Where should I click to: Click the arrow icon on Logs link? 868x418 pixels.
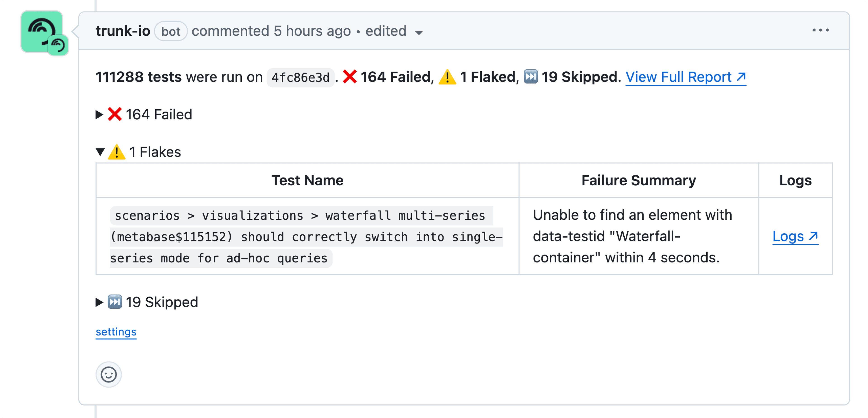point(813,236)
